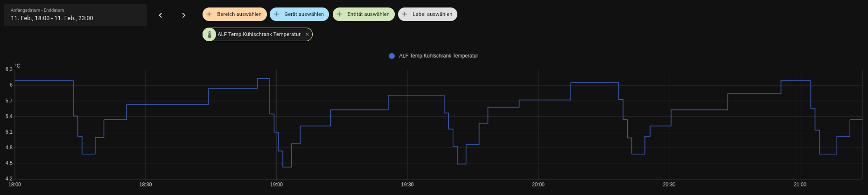
Task: Click thermometer icon on ALF Temp.Kühlschrank chip
Action: click(x=210, y=35)
